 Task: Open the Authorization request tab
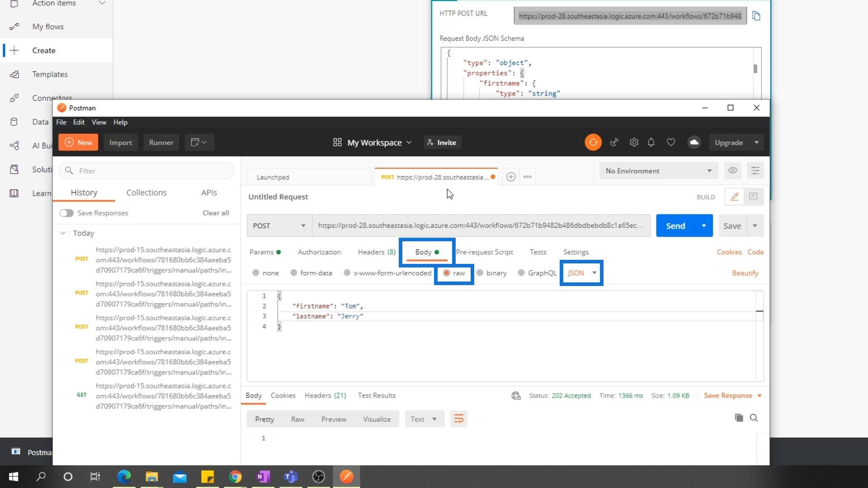pos(319,252)
